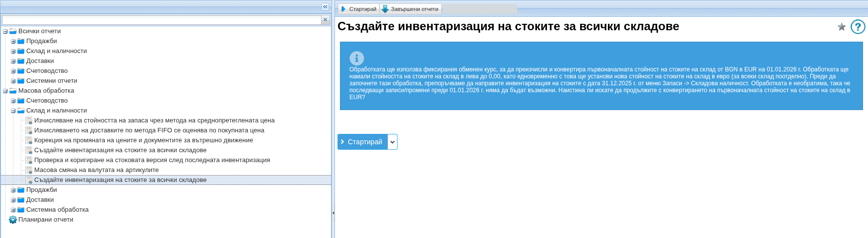This screenshot has height=238, width=868.
Task: Open Завършени отчети in the toolbar
Action: click(410, 9)
